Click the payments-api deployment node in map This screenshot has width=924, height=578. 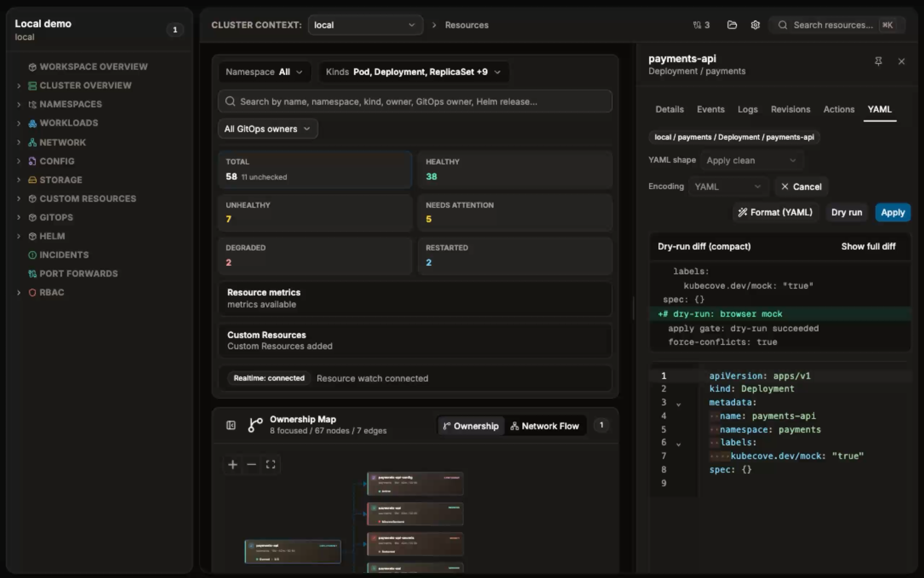(x=292, y=551)
